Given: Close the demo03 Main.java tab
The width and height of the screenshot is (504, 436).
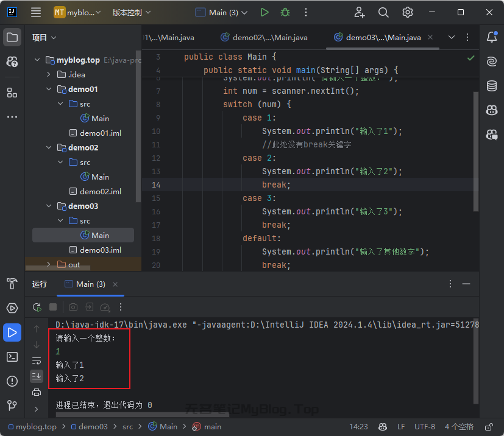Looking at the screenshot, I should click(430, 37).
